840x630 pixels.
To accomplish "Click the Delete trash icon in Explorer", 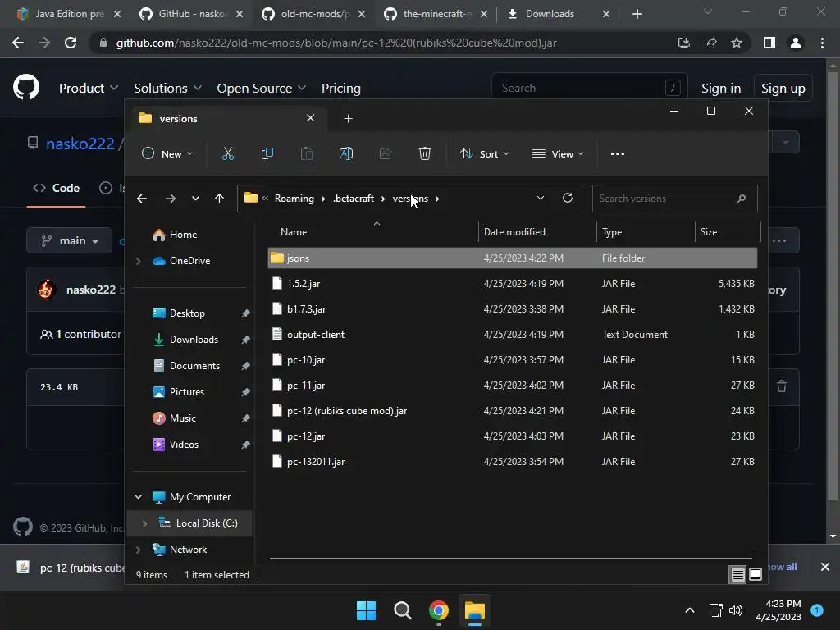I will (x=425, y=153).
